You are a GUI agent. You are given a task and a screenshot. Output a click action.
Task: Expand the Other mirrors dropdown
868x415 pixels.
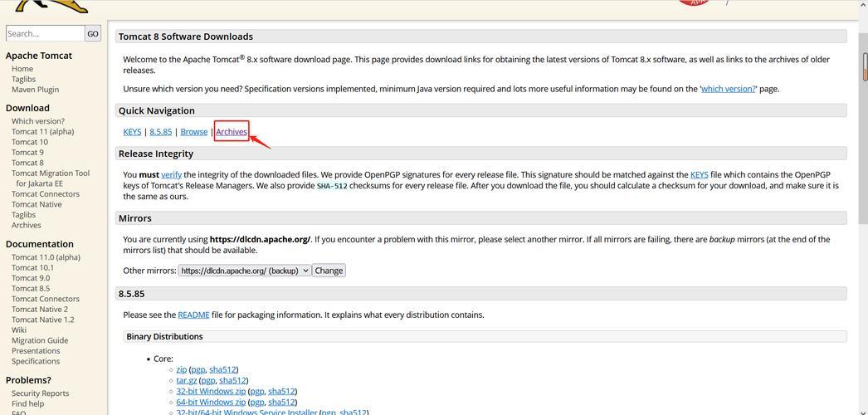pyautogui.click(x=245, y=271)
